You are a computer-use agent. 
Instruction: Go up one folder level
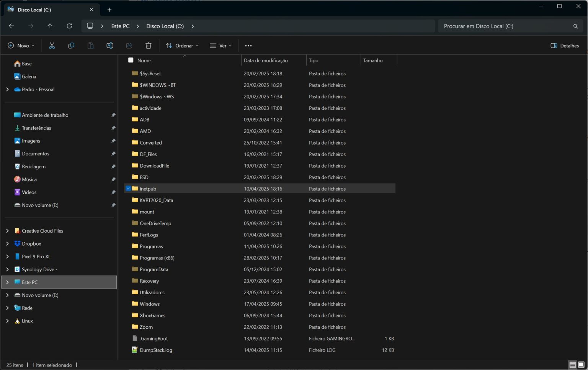(x=50, y=26)
